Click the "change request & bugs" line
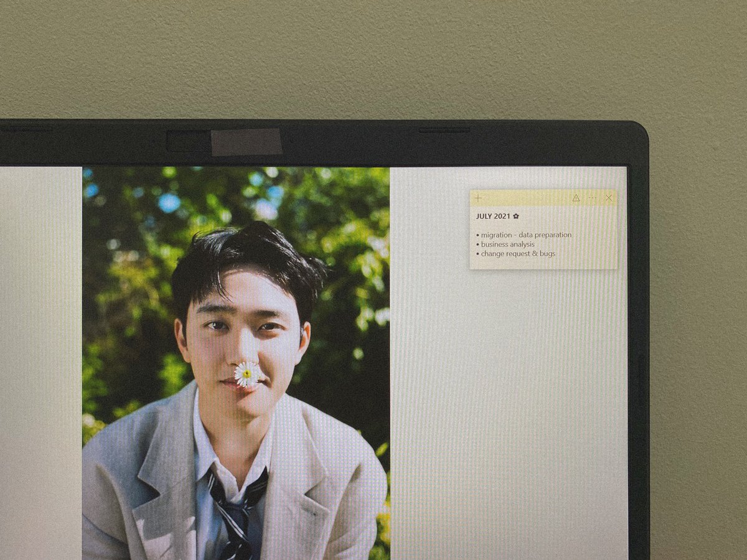Screen dimensions: 747x560 pos(516,254)
